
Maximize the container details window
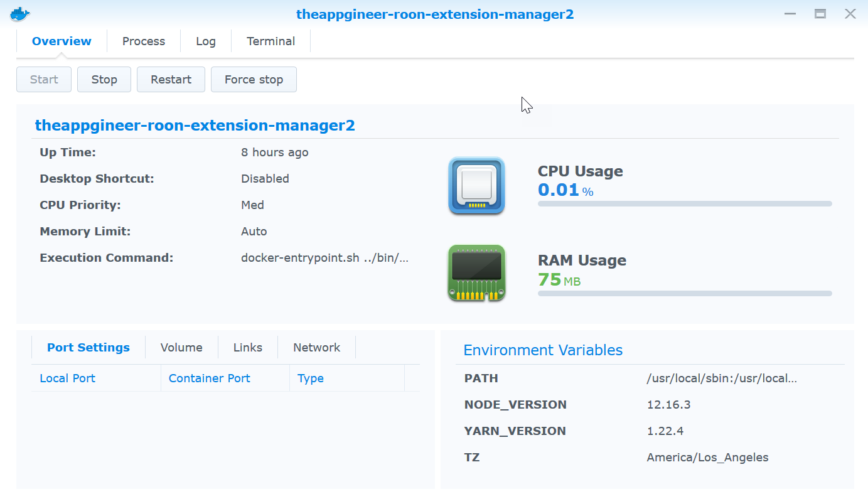(x=820, y=14)
